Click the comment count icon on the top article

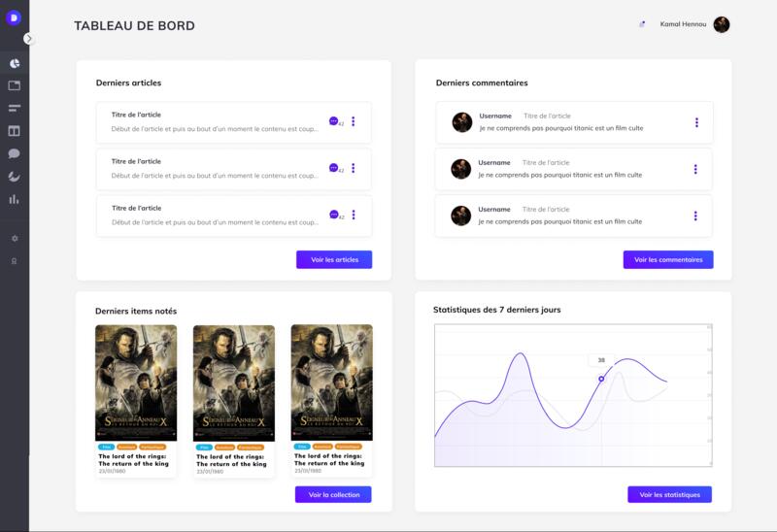333,120
